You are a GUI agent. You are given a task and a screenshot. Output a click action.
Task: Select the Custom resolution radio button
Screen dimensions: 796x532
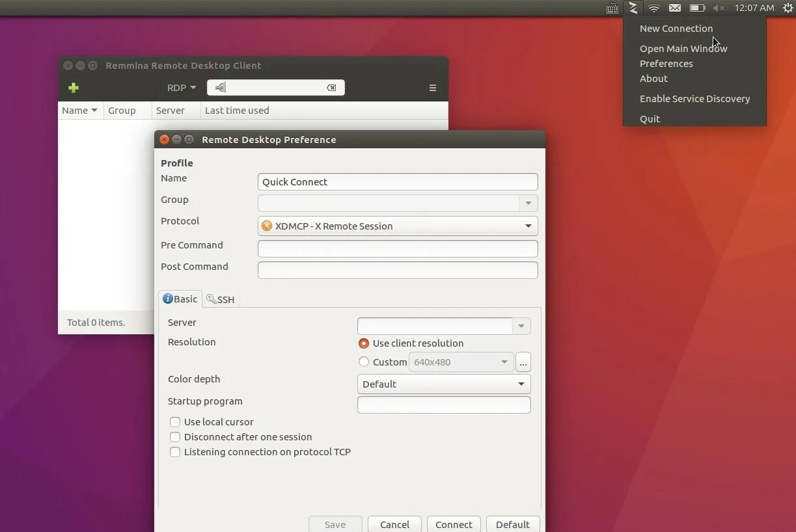pyautogui.click(x=364, y=362)
